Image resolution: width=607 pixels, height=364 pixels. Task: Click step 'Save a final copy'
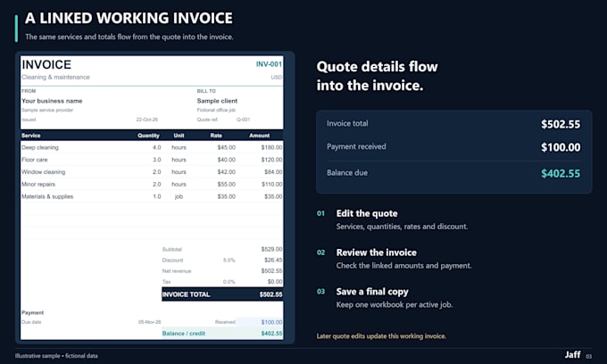pyautogui.click(x=372, y=292)
